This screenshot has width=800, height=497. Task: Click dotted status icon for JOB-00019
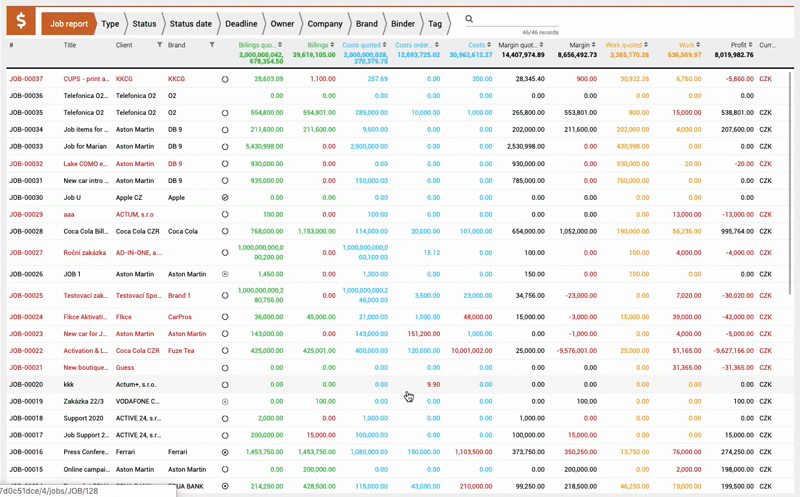pos(225,402)
